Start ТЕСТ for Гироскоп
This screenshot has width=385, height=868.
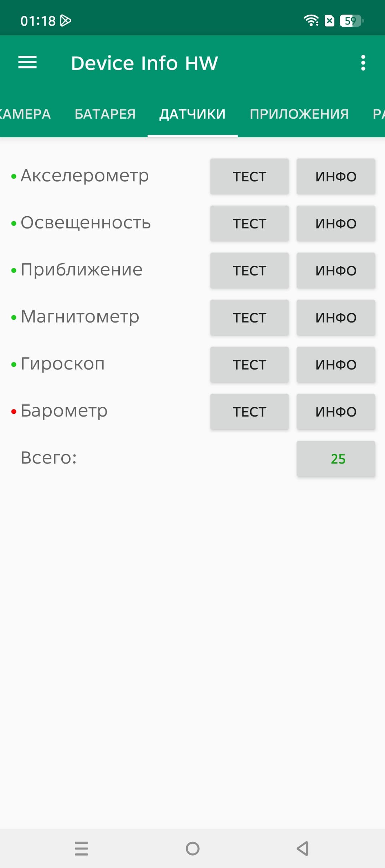pyautogui.click(x=250, y=365)
